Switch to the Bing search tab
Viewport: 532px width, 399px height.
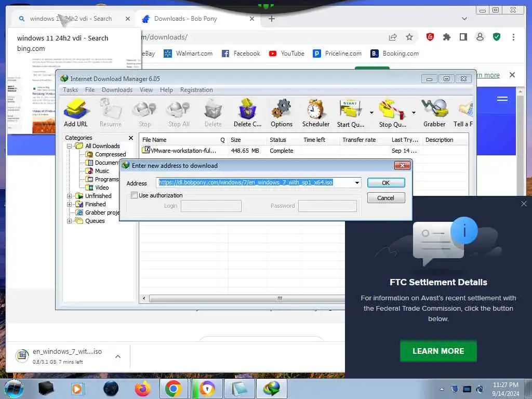point(71,19)
